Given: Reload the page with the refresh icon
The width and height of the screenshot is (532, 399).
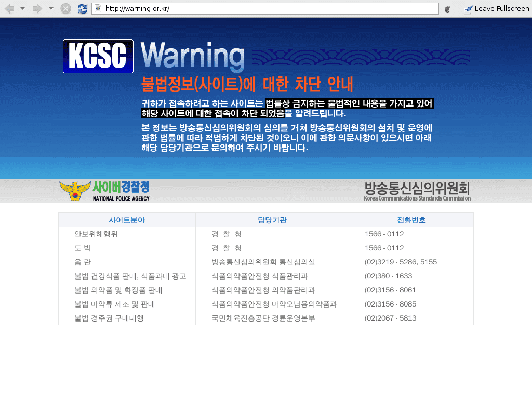Looking at the screenshot, I should tap(83, 8).
